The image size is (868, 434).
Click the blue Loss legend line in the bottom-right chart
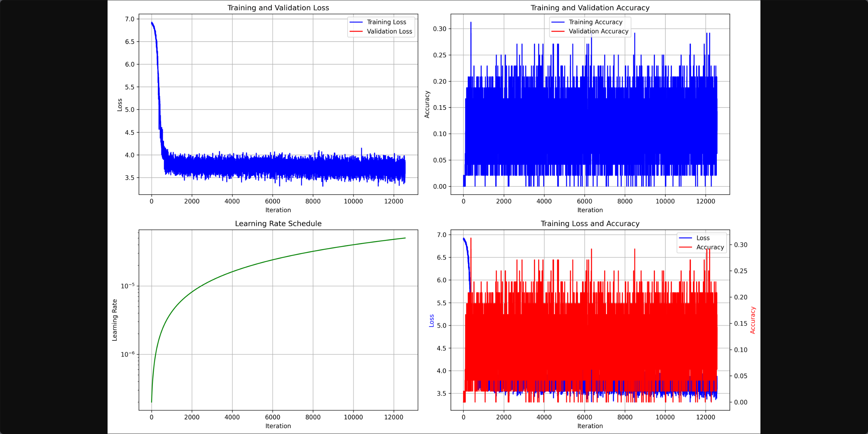point(685,238)
